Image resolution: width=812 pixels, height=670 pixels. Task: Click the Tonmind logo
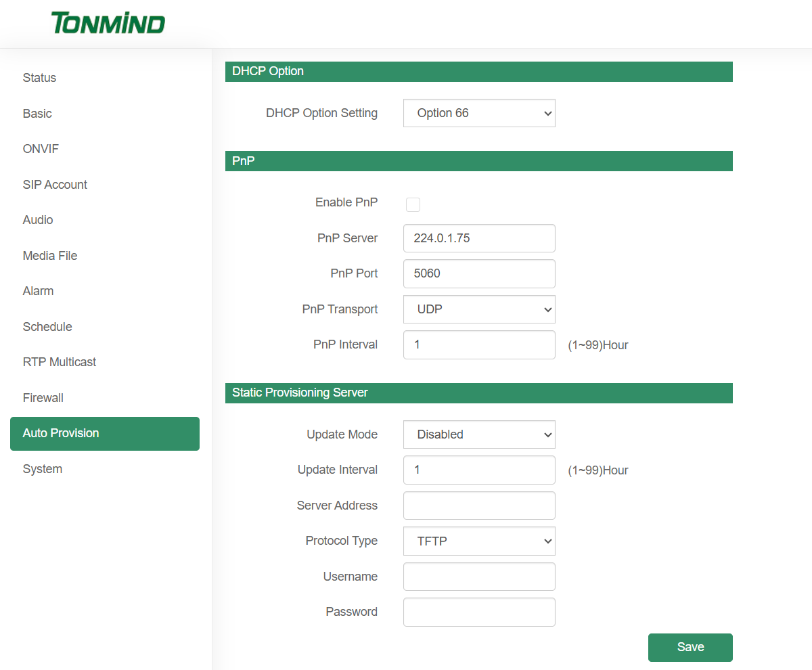click(108, 23)
